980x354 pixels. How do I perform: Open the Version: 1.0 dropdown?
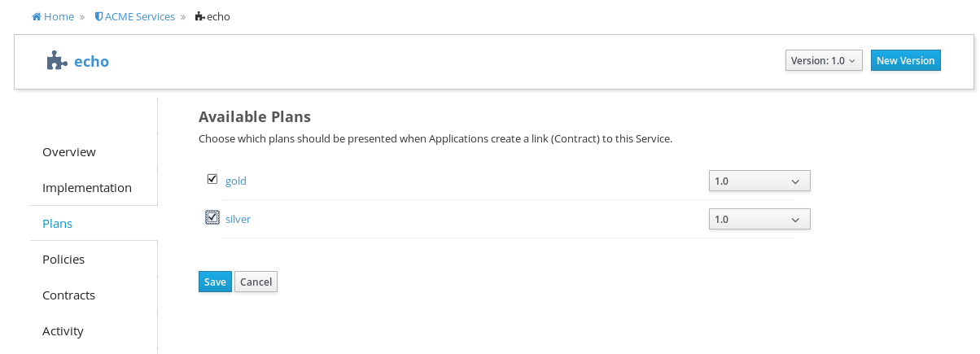pos(824,61)
